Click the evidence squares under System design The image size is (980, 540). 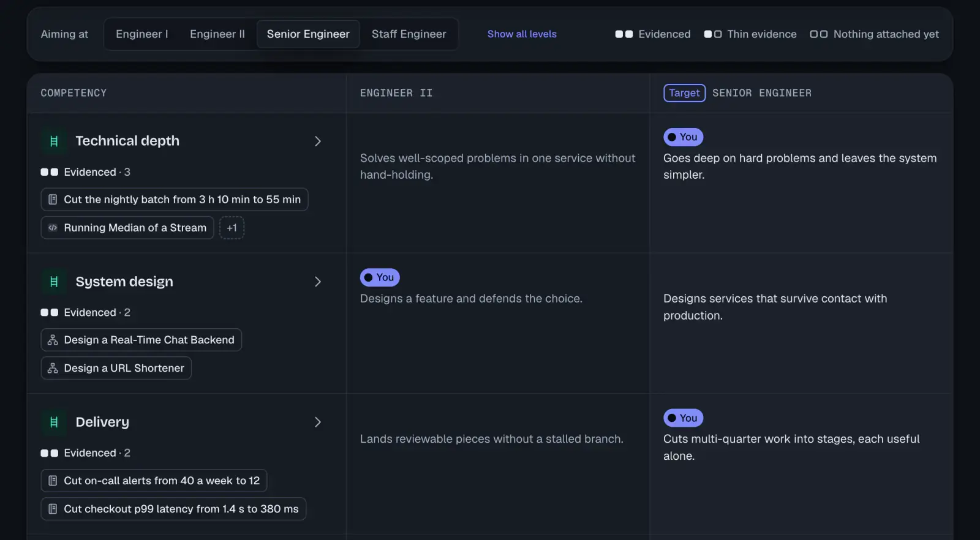tap(49, 312)
